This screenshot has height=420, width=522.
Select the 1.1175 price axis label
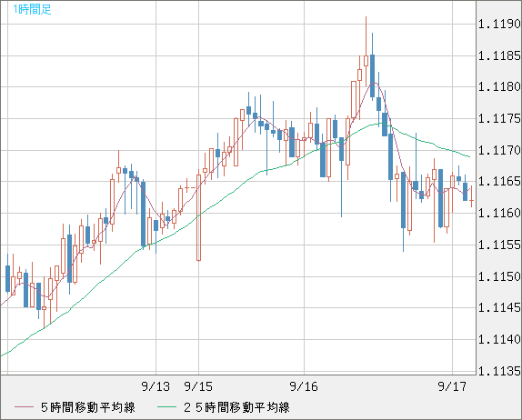coord(499,118)
